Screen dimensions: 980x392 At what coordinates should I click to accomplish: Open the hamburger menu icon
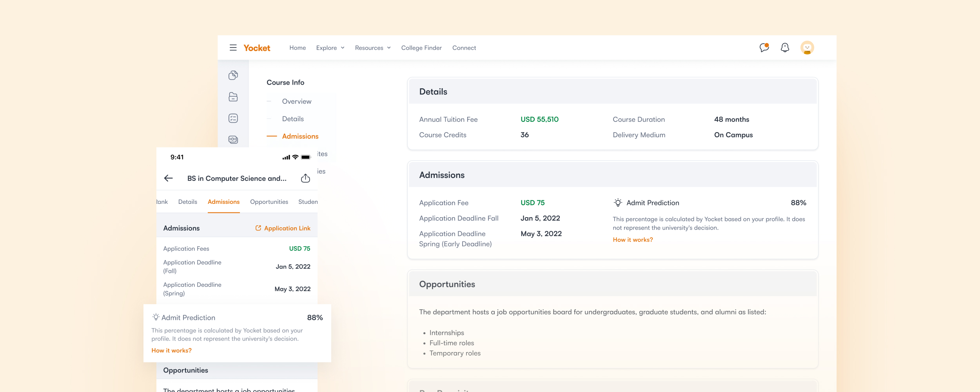[233, 47]
